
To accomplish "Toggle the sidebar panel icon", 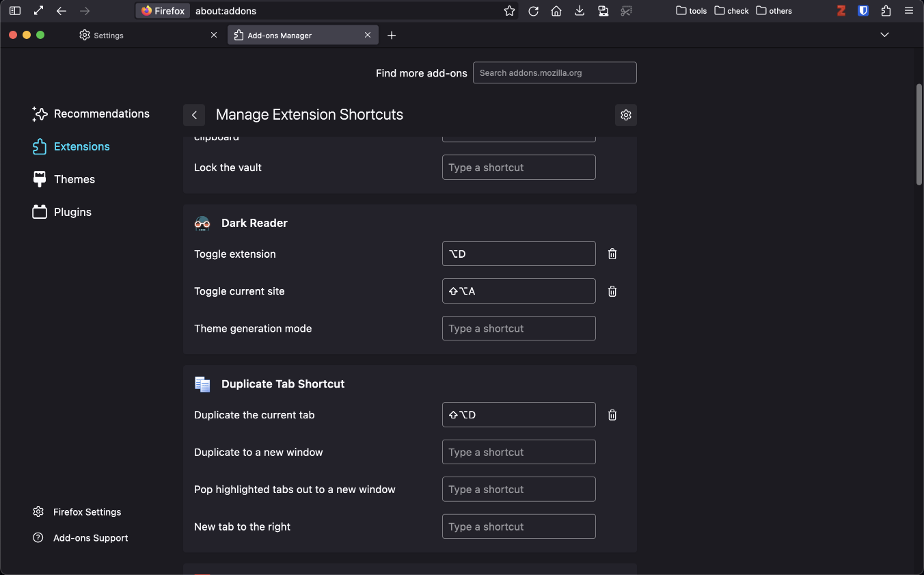I will (15, 11).
